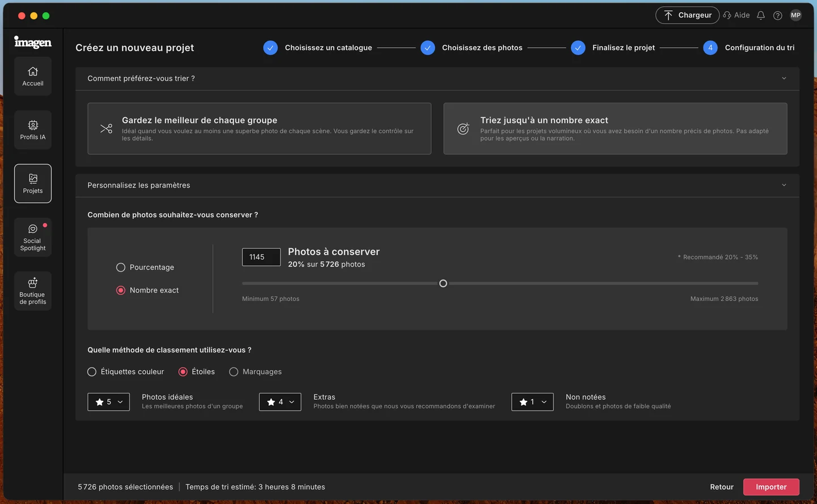Screen dimensions: 817x504
Task: Collapse Comment préférez-vous trier section
Action: point(784,78)
